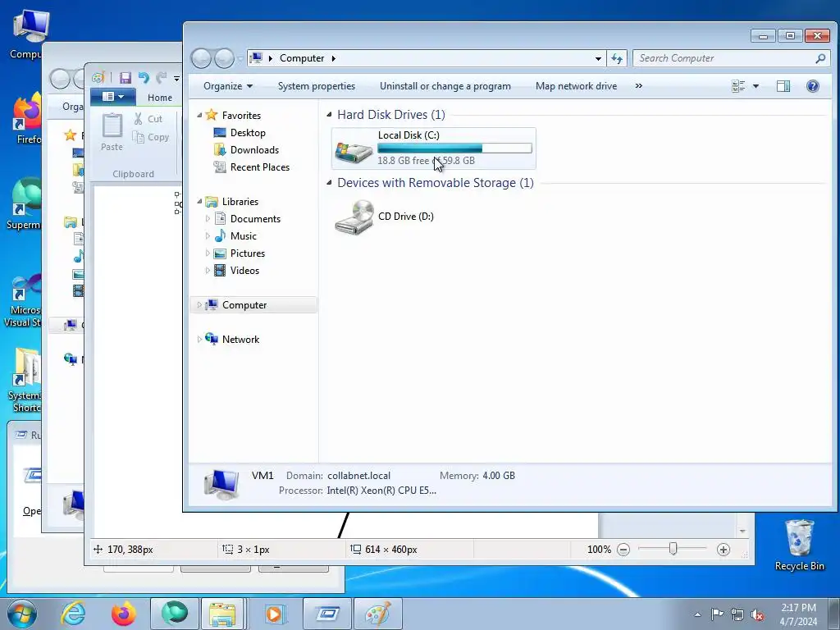Viewport: 840px width, 630px height.
Task: Open recent pages dropdown next to Forward
Action: [240, 58]
